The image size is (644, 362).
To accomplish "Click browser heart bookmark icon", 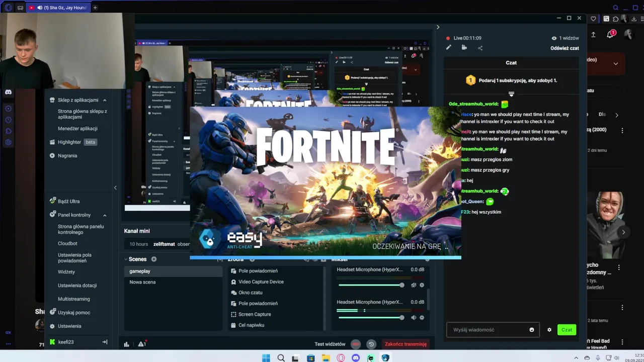I will tap(594, 19).
